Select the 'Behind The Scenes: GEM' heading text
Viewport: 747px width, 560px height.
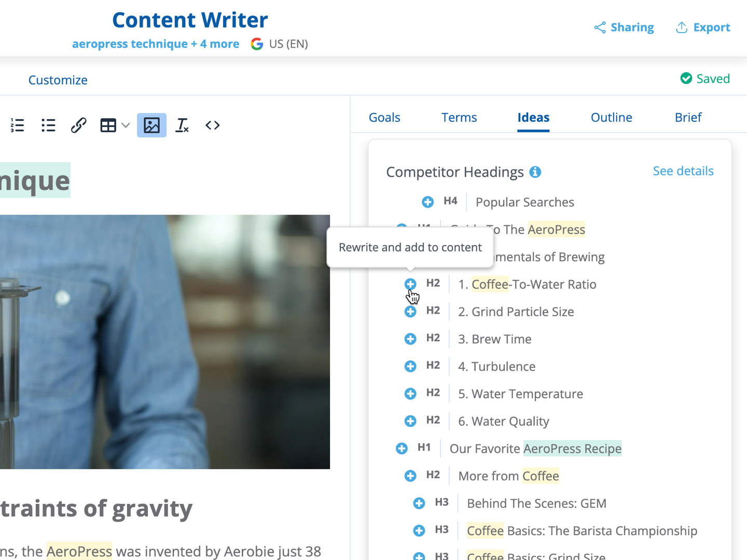point(536,503)
